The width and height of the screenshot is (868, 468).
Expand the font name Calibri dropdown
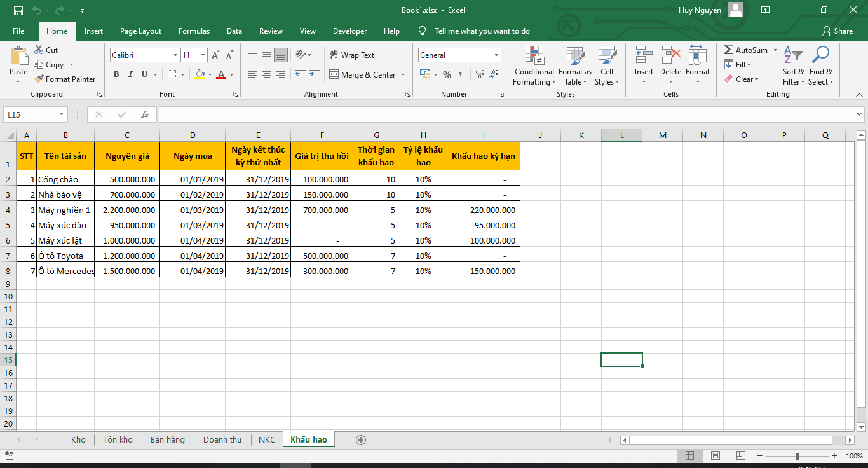pos(175,55)
